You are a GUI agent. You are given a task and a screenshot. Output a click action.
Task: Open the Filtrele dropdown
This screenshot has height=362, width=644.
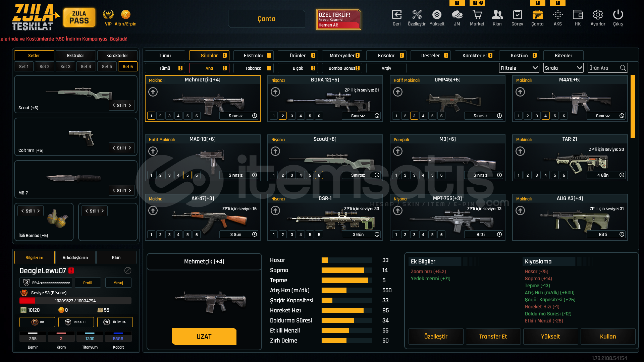pyautogui.click(x=519, y=68)
